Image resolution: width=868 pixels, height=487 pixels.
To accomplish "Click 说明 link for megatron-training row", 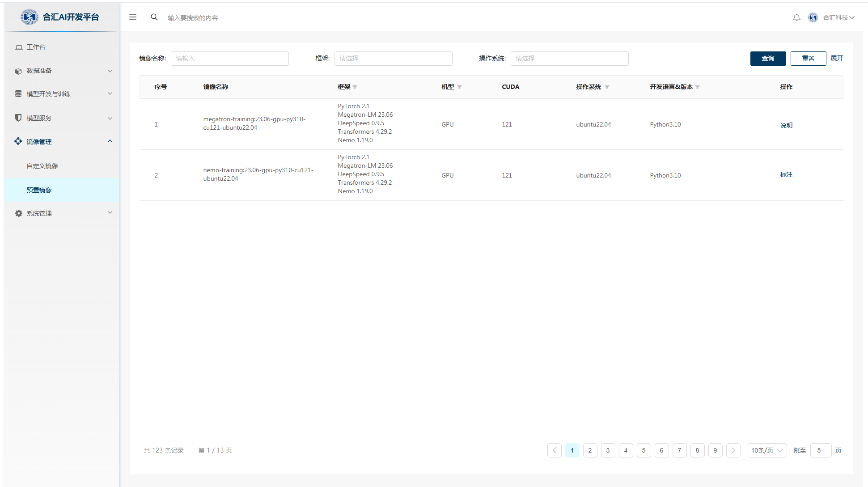I will [786, 125].
